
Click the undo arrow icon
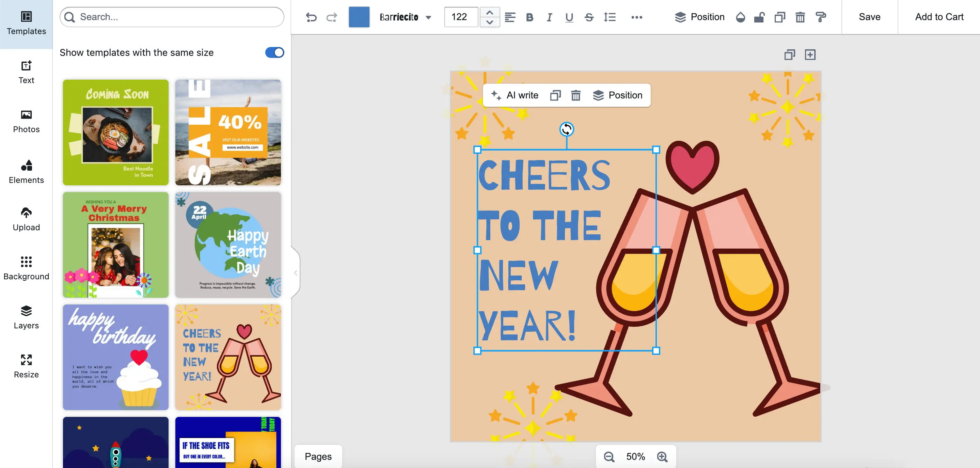pos(311,17)
